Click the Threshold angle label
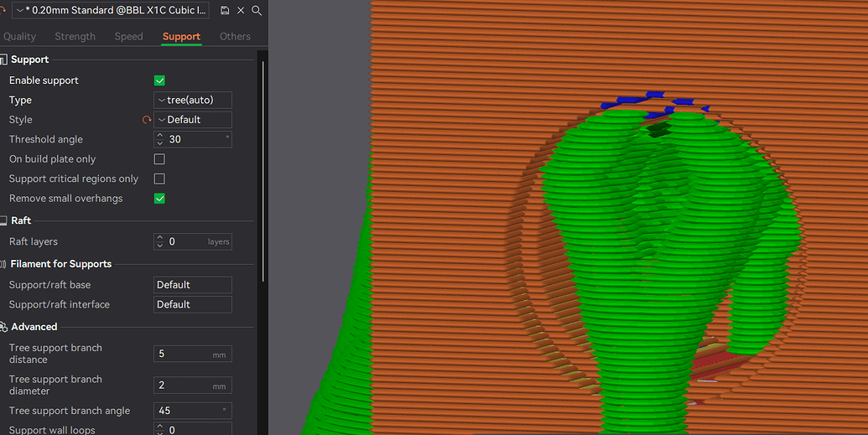This screenshot has width=868, height=435. [46, 139]
